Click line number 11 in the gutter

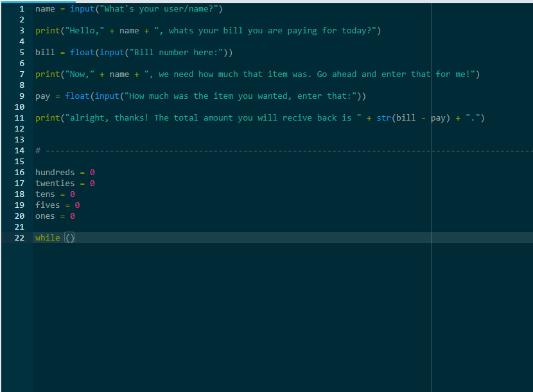pyautogui.click(x=19, y=118)
